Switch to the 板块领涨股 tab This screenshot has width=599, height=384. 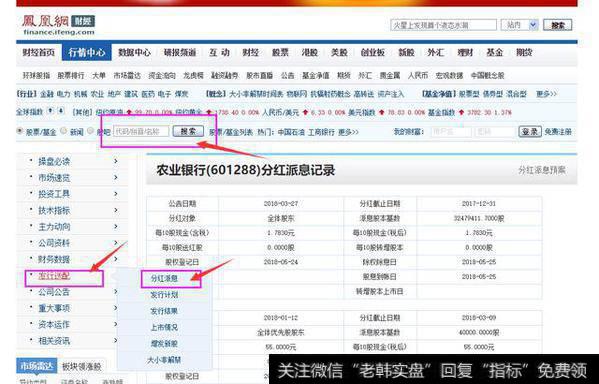[81, 367]
